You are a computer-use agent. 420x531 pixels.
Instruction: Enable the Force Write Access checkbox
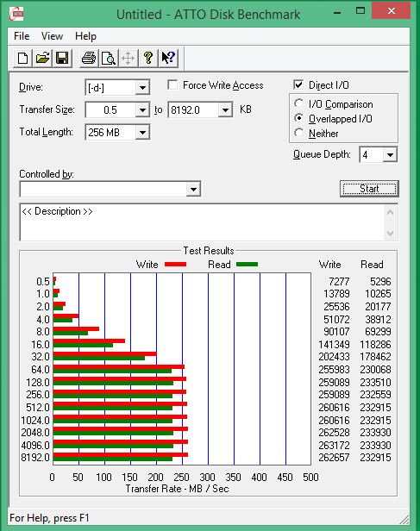(172, 84)
